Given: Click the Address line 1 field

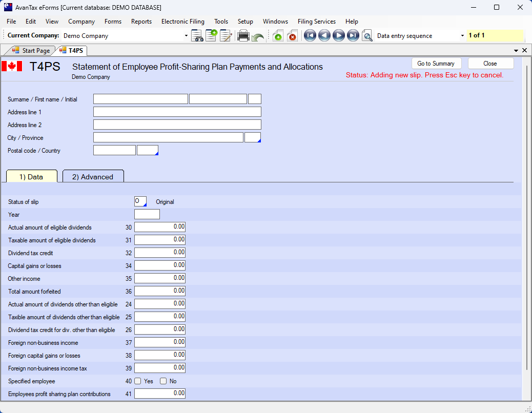Looking at the screenshot, I should click(177, 112).
